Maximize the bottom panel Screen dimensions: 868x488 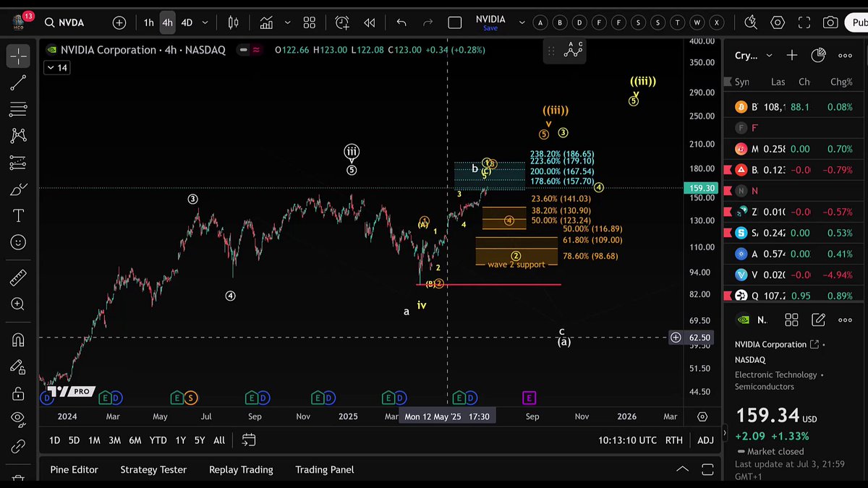tap(708, 469)
